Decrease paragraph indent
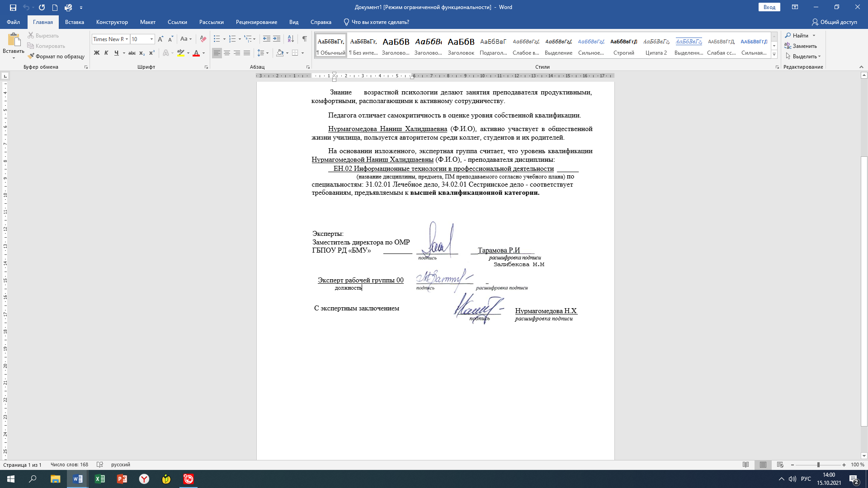The image size is (868, 488). click(x=267, y=39)
